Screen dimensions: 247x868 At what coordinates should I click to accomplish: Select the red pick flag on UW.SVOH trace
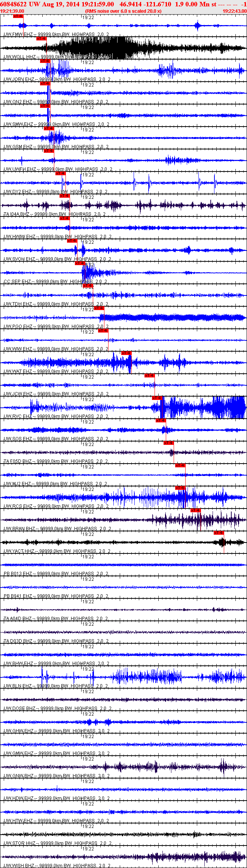point(72,241)
